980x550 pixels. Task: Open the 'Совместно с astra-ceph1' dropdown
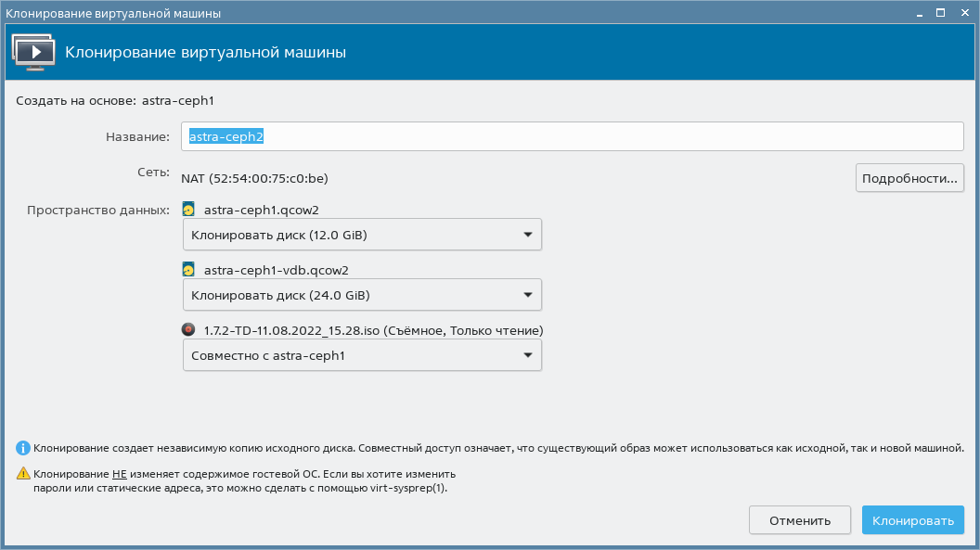tap(362, 355)
